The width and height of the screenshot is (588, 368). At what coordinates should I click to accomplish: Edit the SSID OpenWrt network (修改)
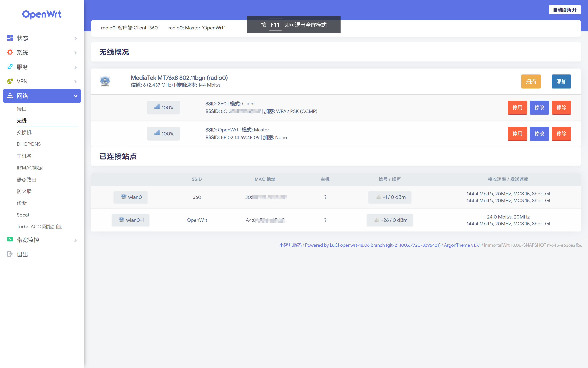coord(539,134)
